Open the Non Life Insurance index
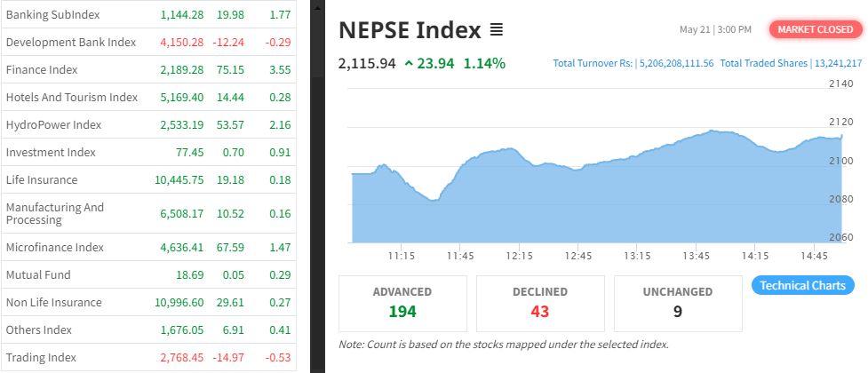 [x=54, y=303]
